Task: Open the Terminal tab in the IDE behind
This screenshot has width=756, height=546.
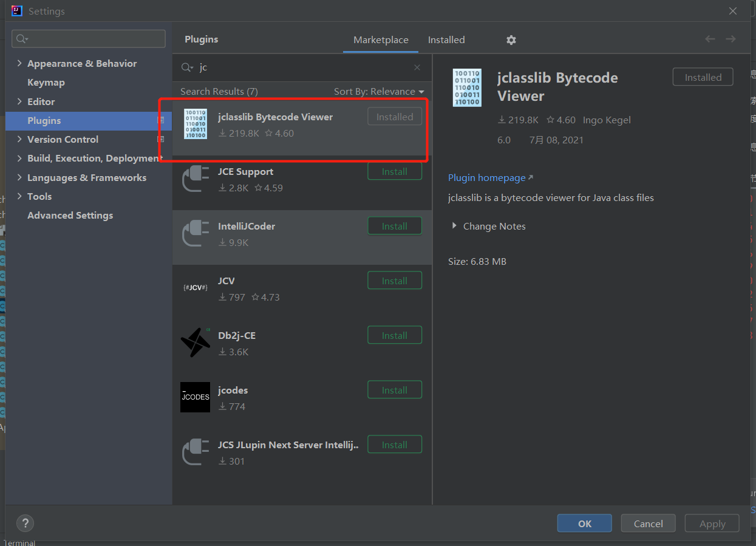Action: (19, 542)
